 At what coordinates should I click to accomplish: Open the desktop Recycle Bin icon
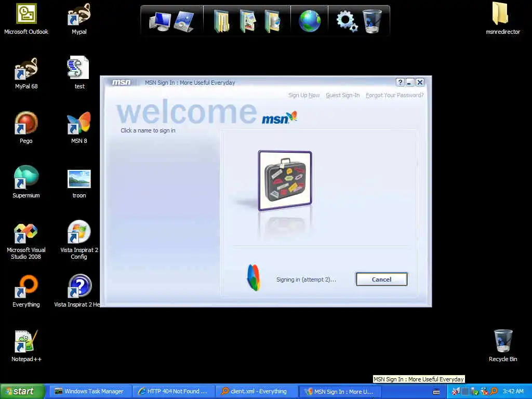point(503,345)
